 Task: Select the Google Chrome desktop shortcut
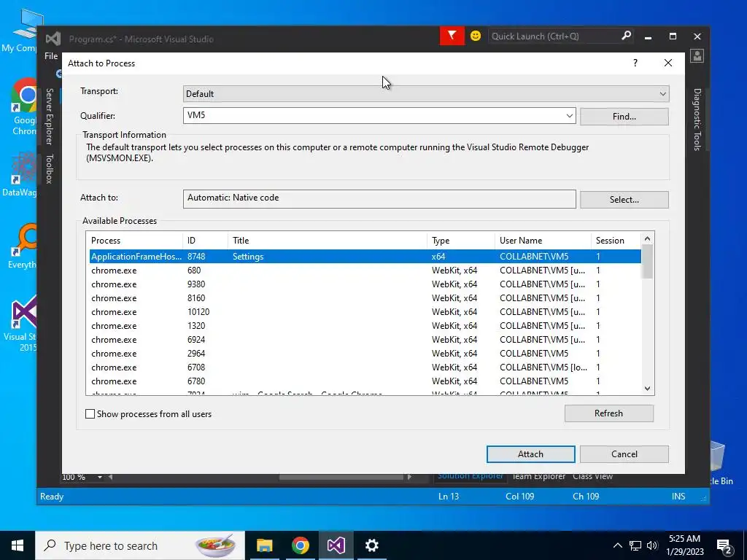pos(24,107)
